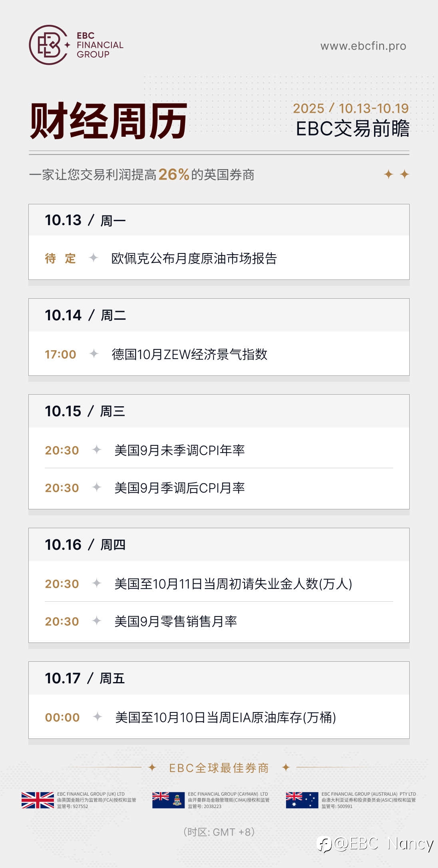Image resolution: width=438 pixels, height=868 pixels.
Task: Click the 欧佩克公布月度原油市场报告 event
Action: coord(194,258)
